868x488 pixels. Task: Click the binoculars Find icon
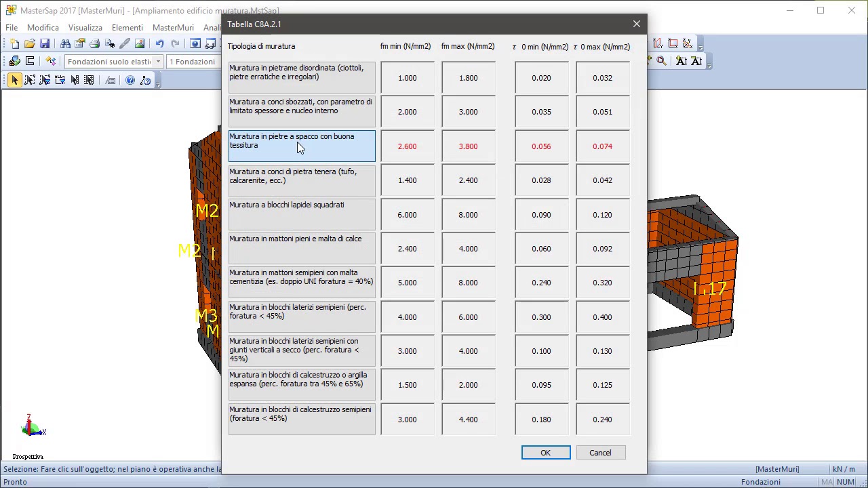65,43
